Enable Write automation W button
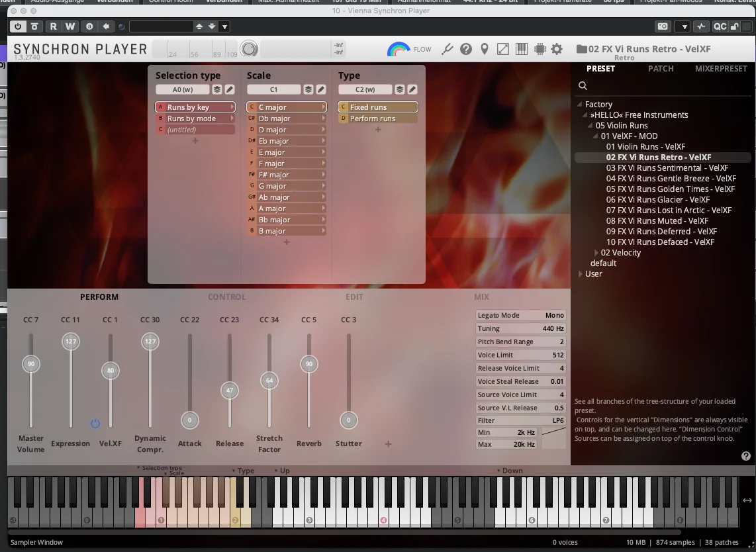The height and width of the screenshot is (552, 756). click(x=70, y=26)
